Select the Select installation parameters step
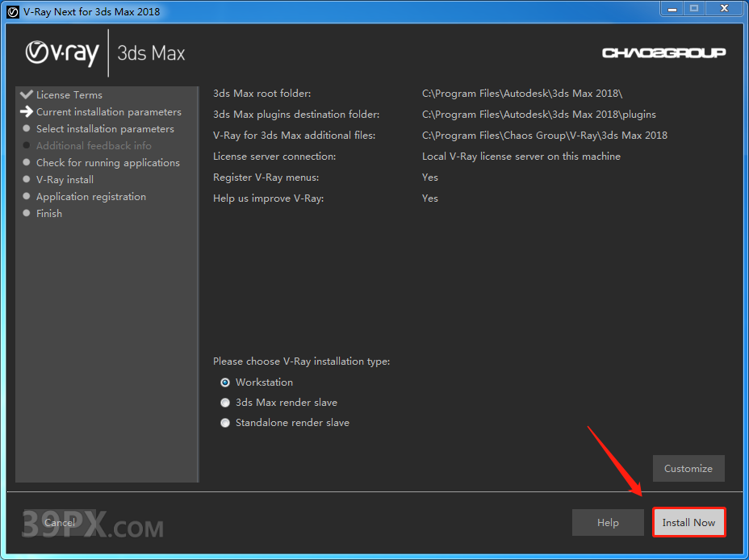The width and height of the screenshot is (749, 560). (105, 129)
